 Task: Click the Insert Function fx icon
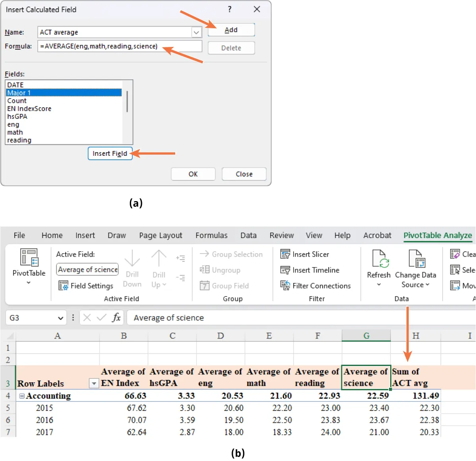(x=116, y=318)
